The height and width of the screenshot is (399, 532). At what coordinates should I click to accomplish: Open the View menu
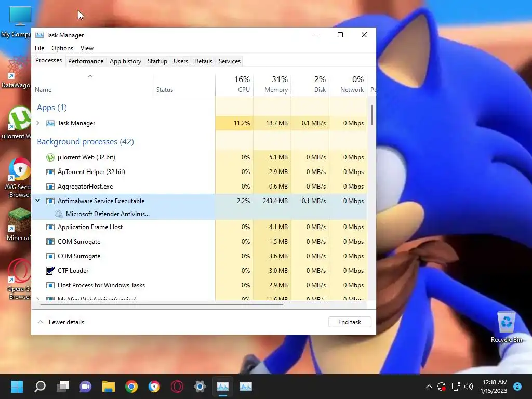click(x=87, y=48)
